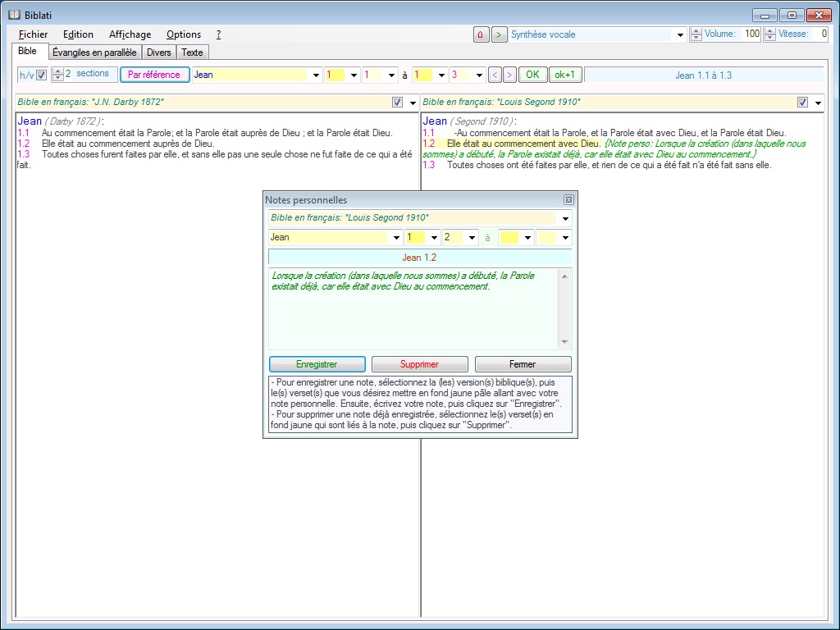840x630 pixels.
Task: Switch to Évangiles en parallèle tab
Action: click(94, 52)
